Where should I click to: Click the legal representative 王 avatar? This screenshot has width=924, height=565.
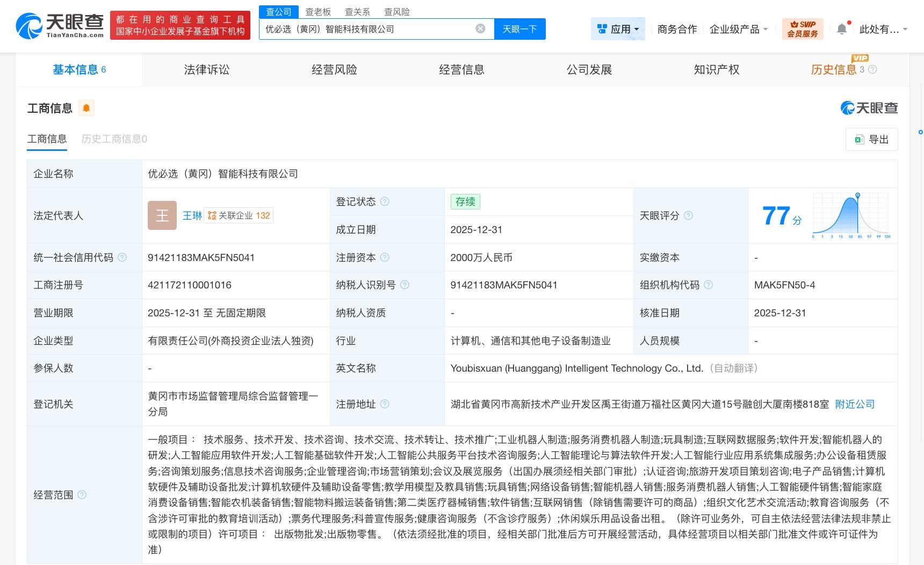tap(162, 215)
